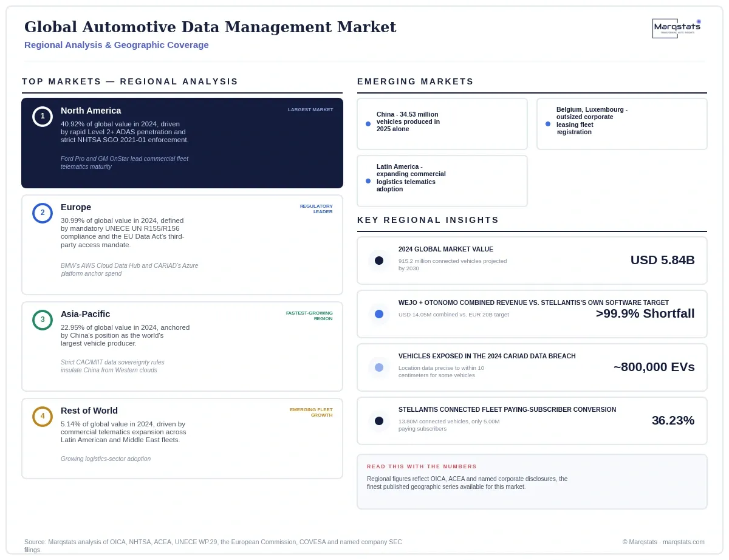Click the EMERGING FLEET GROWTH tag
This screenshot has width=729, height=560.
click(311, 412)
